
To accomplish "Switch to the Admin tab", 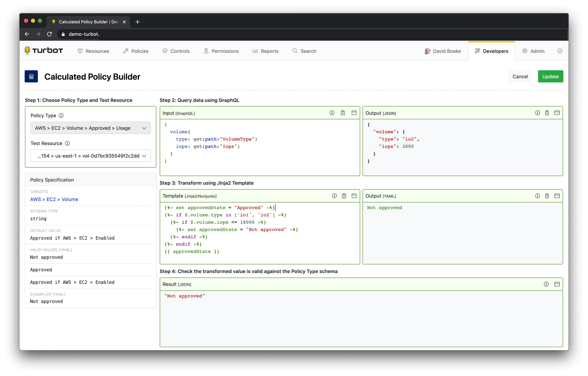I will click(533, 51).
